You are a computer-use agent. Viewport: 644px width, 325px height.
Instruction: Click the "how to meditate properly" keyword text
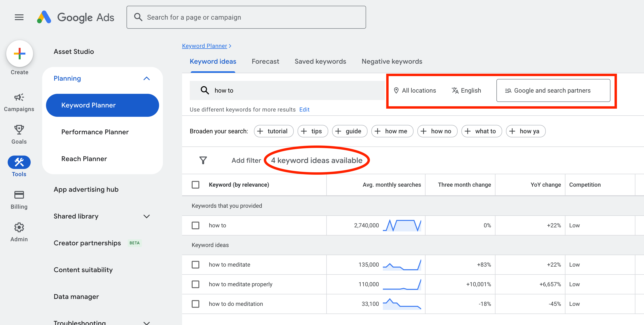coord(241,284)
